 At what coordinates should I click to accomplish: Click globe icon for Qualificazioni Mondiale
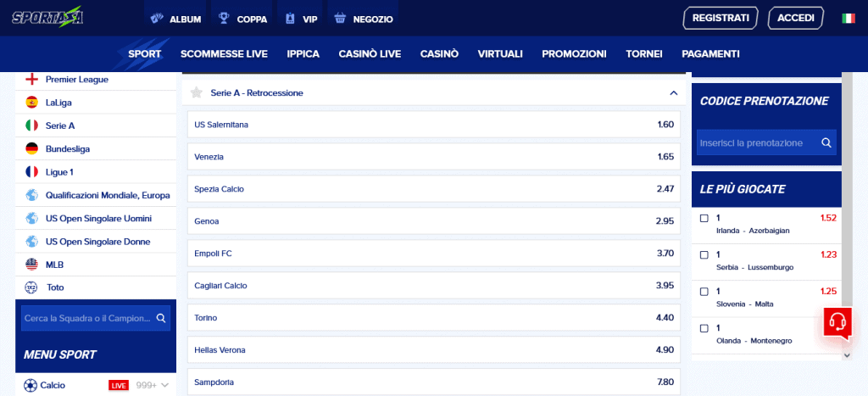click(x=32, y=196)
